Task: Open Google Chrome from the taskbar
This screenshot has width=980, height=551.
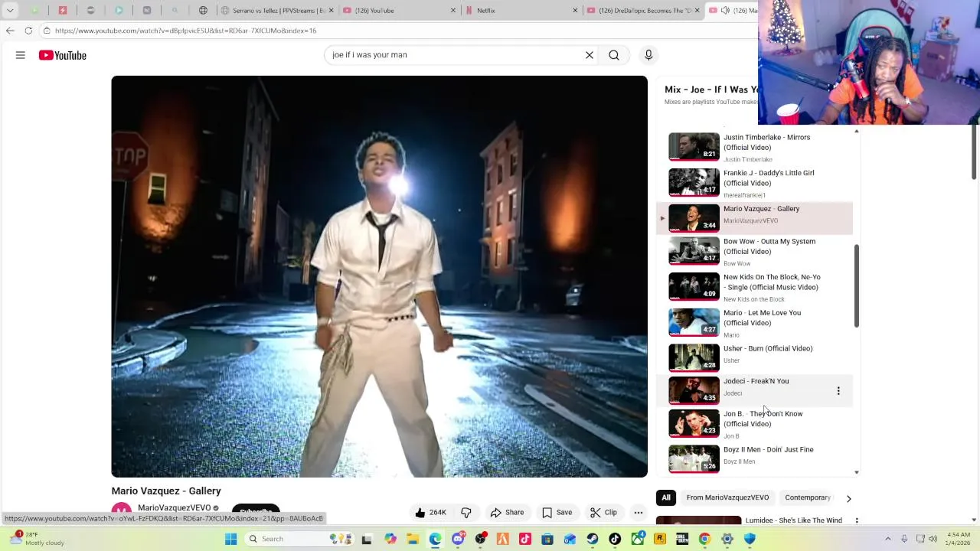Action: point(704,539)
